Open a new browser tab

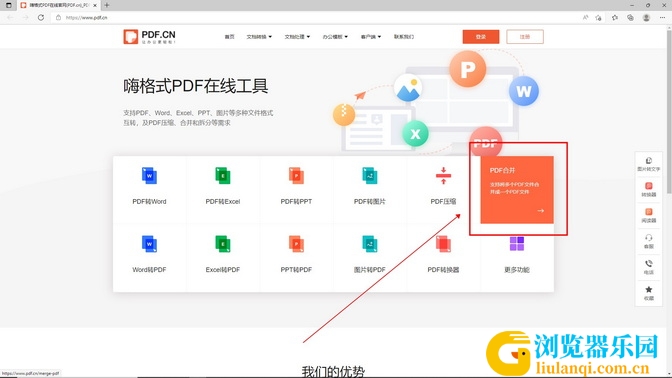pos(107,5)
